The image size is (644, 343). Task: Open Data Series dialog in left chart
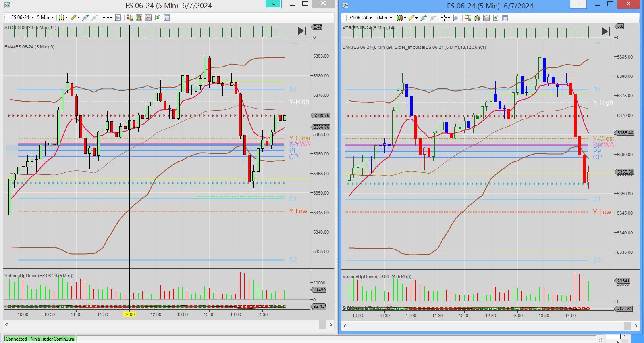139,17
